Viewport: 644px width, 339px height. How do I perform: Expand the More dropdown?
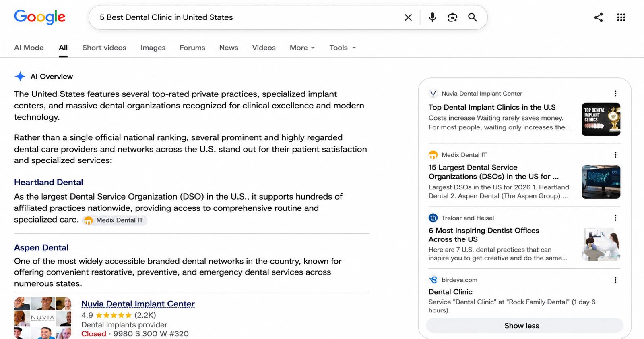click(302, 48)
